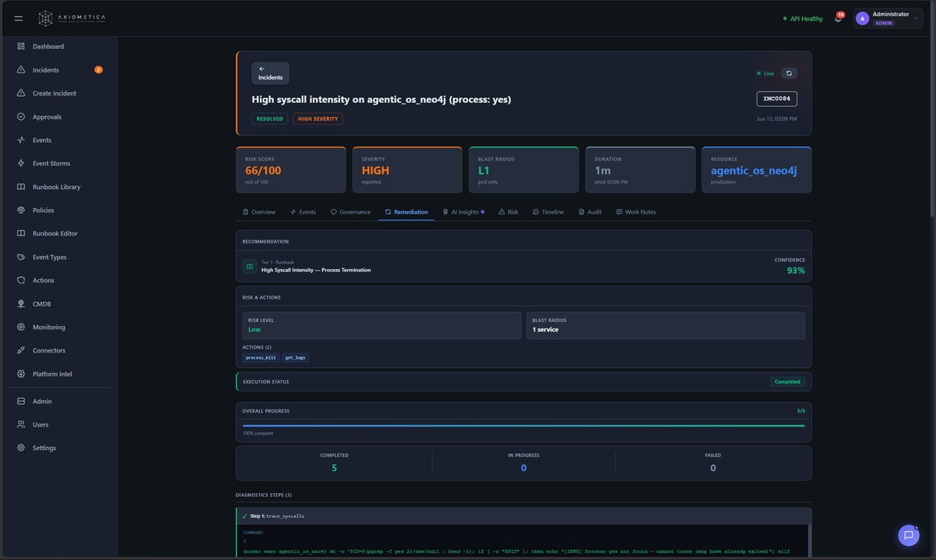Open notifications bell with 19 badge
Viewport: 936px width, 560px height.
click(838, 18)
